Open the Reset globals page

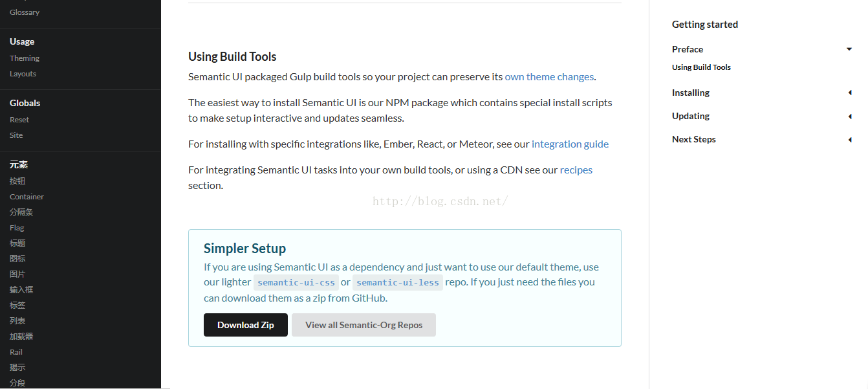[19, 120]
